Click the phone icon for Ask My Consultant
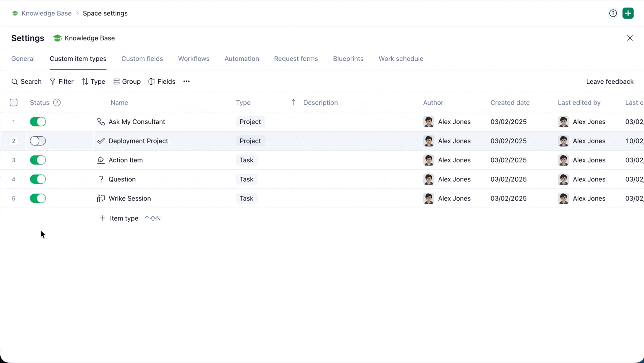This screenshot has width=644, height=363. 101,122
